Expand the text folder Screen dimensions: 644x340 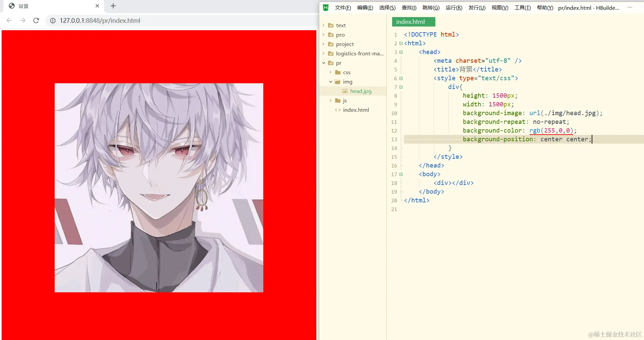(324, 25)
